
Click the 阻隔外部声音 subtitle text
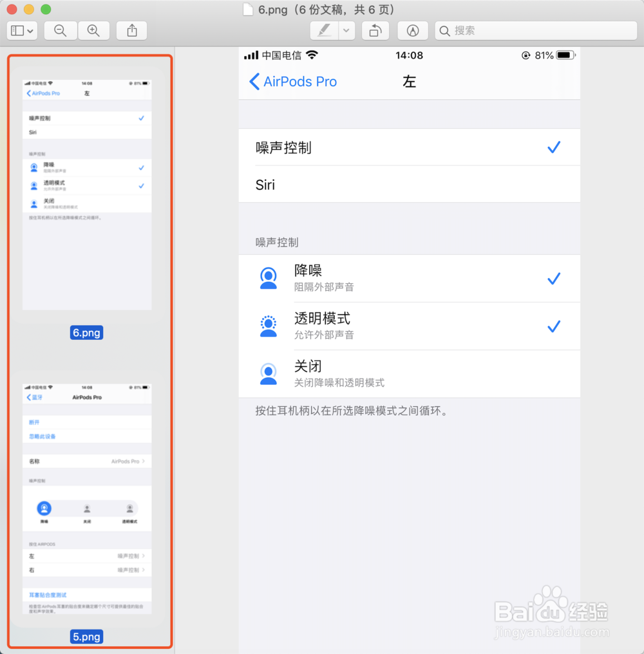(x=324, y=287)
